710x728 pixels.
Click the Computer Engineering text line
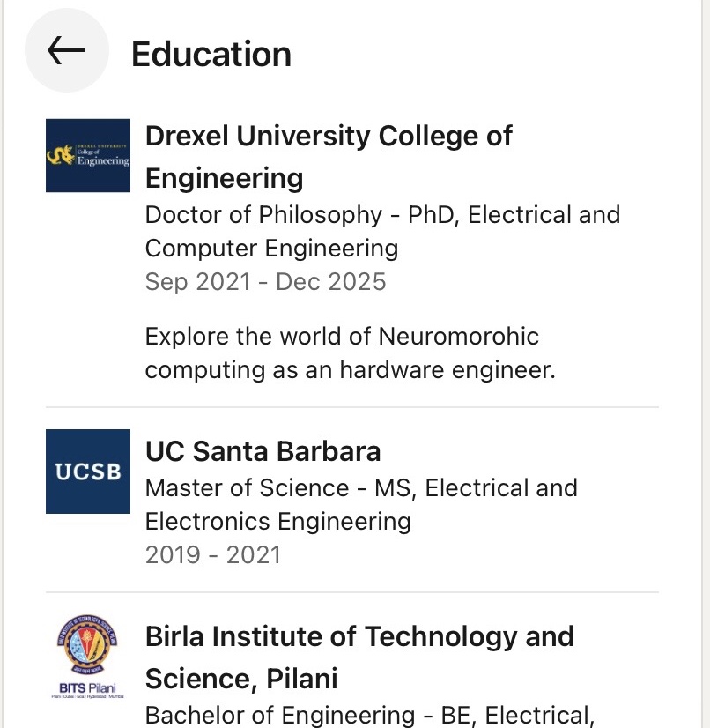271,249
